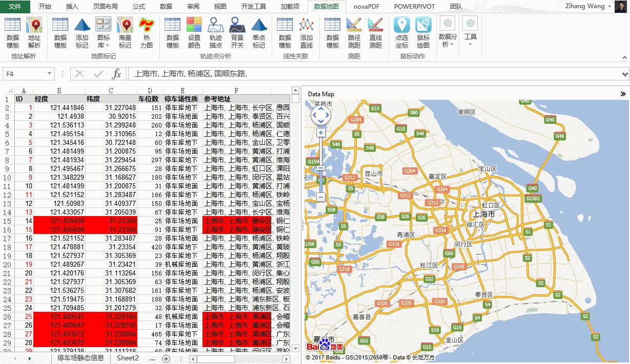630x364 pixels.
Task: Open 数据模板 in the 地址解析 group
Action: [x=13, y=33]
